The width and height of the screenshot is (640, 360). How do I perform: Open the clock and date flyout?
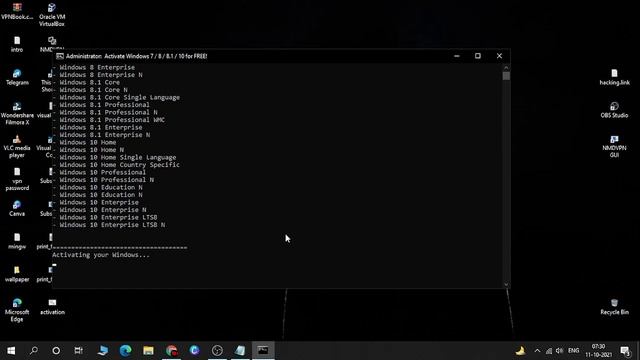(x=598, y=351)
